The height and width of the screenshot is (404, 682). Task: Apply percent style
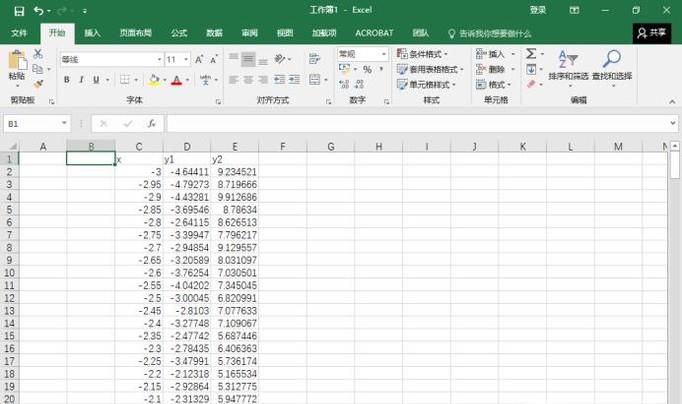click(x=368, y=70)
